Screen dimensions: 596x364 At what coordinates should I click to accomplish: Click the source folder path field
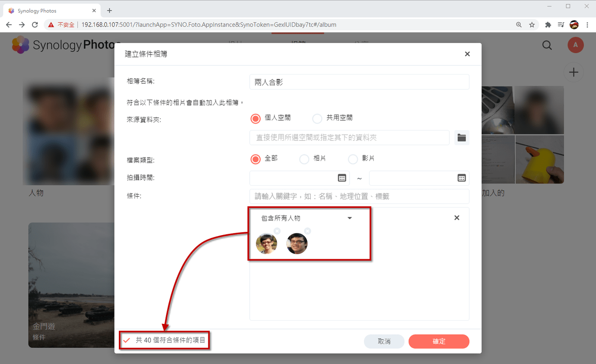349,138
